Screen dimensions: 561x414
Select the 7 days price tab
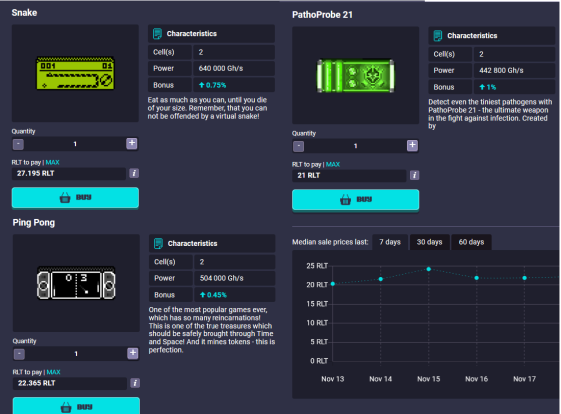390,242
